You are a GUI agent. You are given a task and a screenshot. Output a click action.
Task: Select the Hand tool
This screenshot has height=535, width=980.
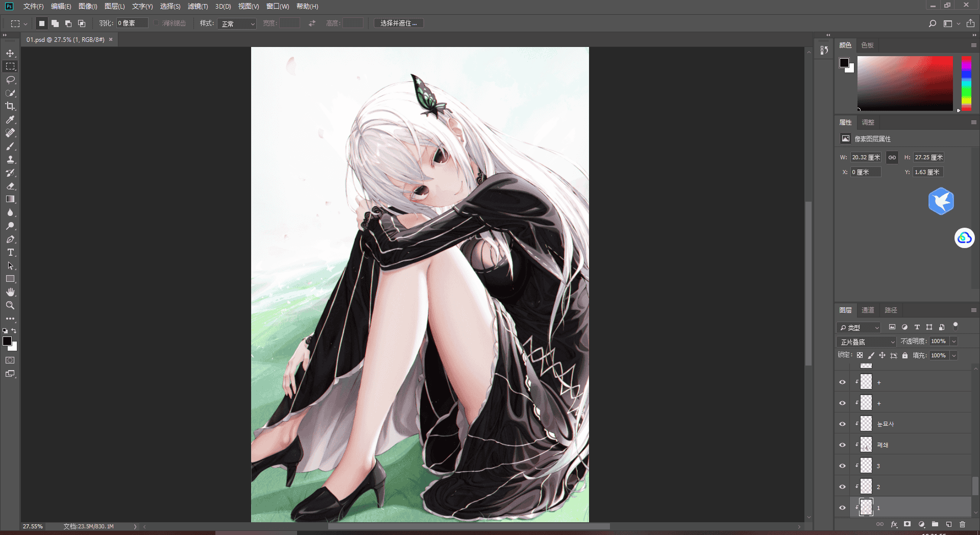click(10, 292)
